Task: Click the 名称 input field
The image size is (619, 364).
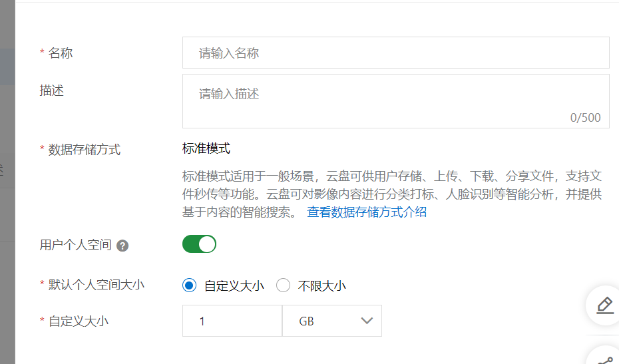Action: click(x=395, y=53)
